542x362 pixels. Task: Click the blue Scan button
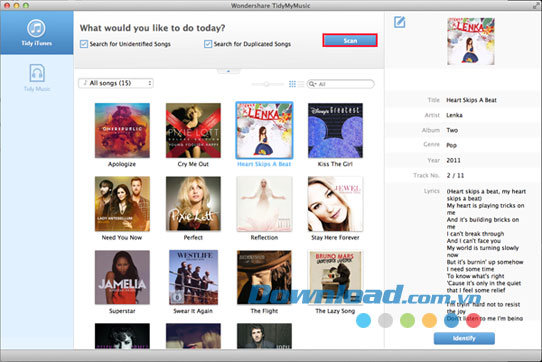click(350, 40)
